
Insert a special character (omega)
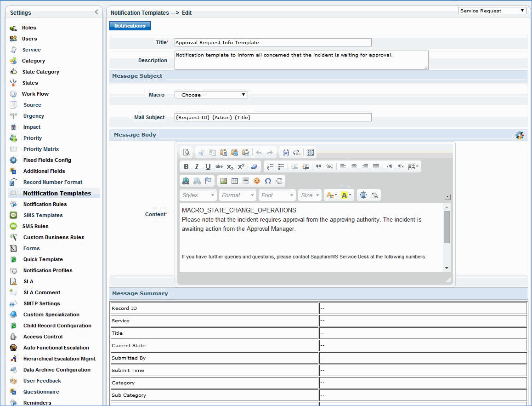(268, 181)
